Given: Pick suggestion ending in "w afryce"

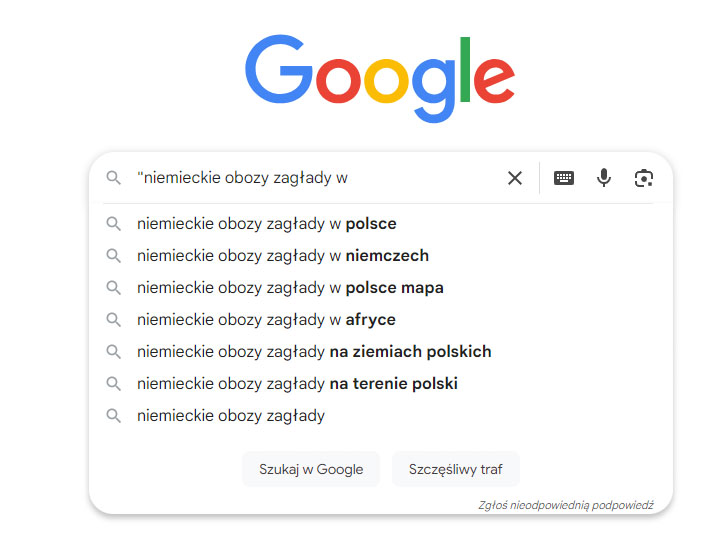Looking at the screenshot, I should [x=267, y=319].
